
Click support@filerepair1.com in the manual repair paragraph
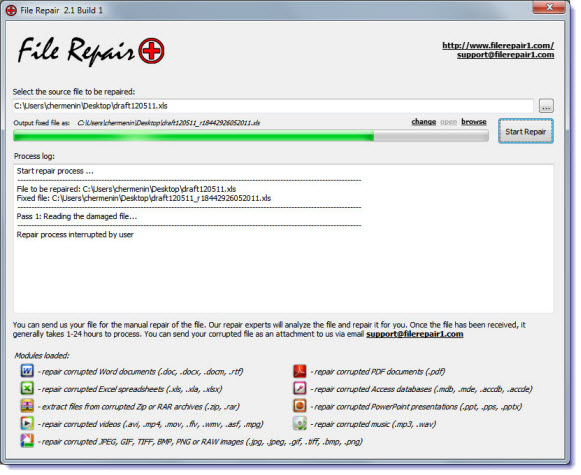coord(415,334)
